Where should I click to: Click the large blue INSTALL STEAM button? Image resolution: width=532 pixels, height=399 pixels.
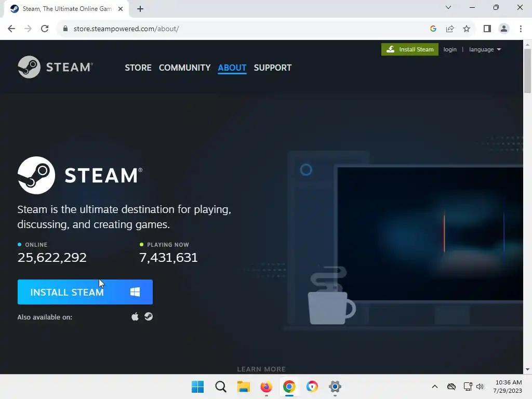[85, 292]
